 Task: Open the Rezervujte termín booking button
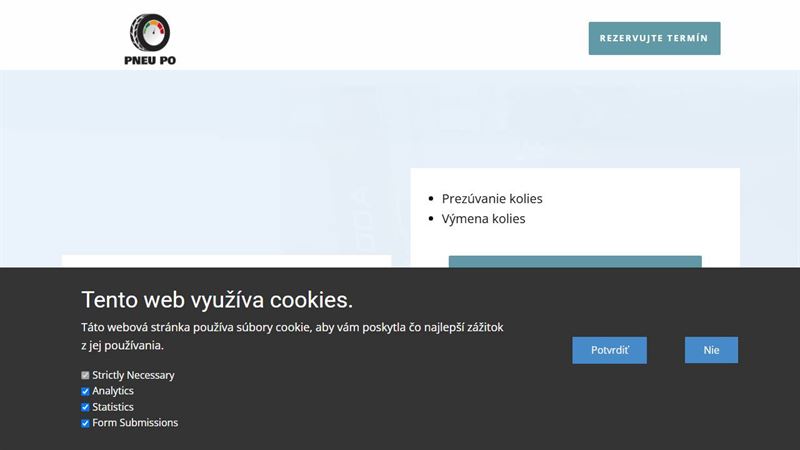click(x=654, y=38)
